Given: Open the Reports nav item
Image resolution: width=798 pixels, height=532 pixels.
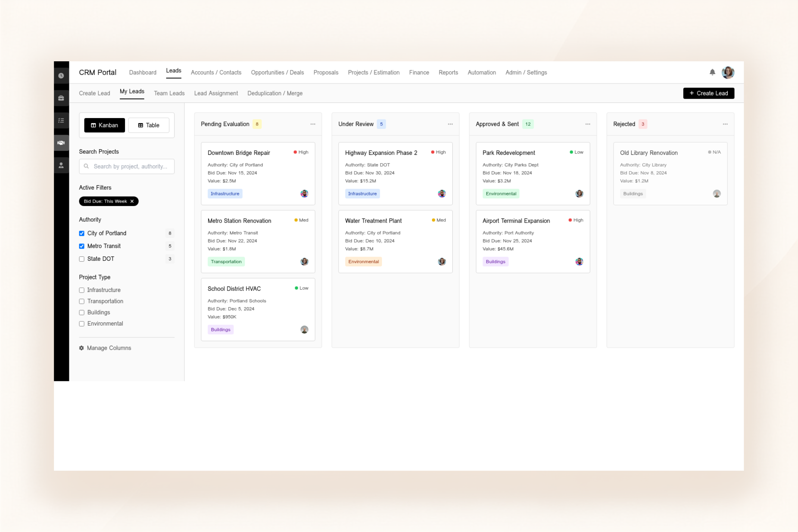Looking at the screenshot, I should pyautogui.click(x=448, y=72).
